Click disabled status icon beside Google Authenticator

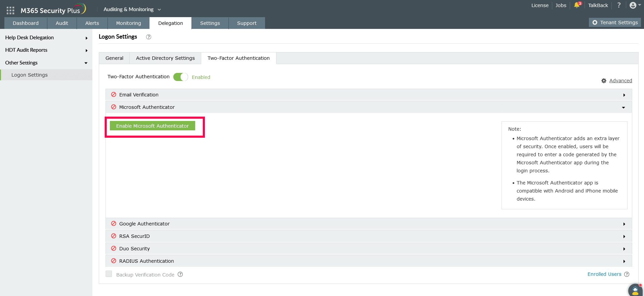click(x=114, y=223)
